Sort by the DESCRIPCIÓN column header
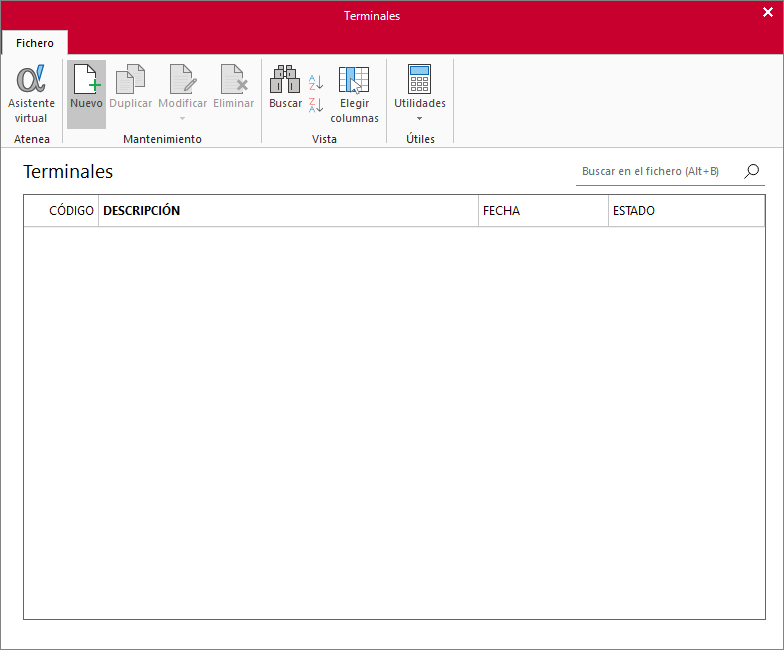 coord(288,210)
